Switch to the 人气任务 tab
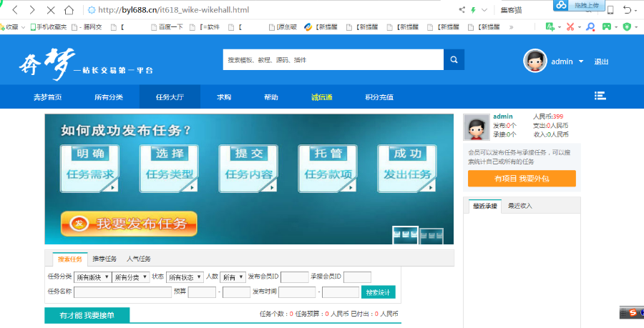Image resolution: width=644 pixels, height=328 pixels. click(139, 259)
